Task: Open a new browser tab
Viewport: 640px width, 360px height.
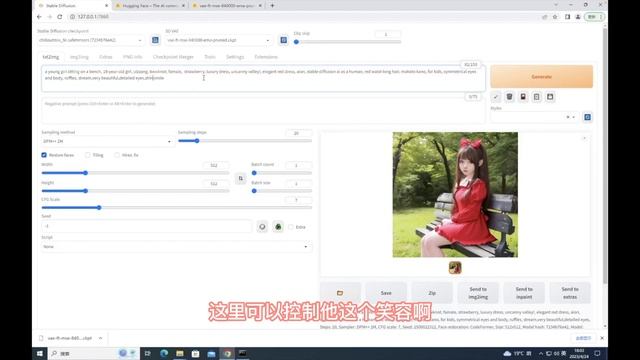Action: (272, 6)
